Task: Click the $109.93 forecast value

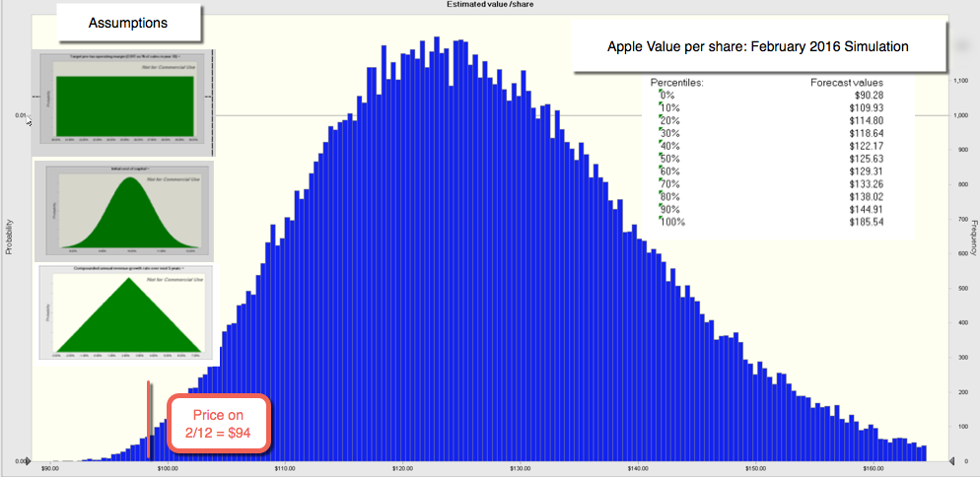Action: point(867,108)
